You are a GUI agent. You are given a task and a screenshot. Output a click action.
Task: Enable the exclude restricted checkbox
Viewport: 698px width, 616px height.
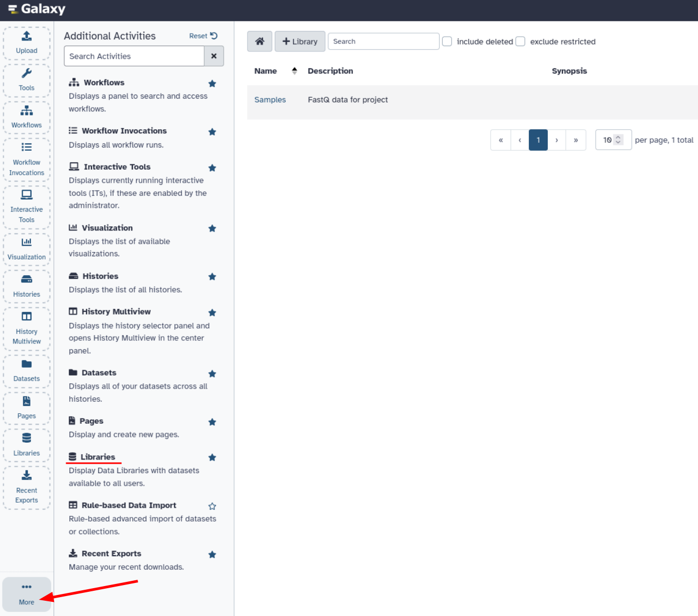tap(520, 41)
